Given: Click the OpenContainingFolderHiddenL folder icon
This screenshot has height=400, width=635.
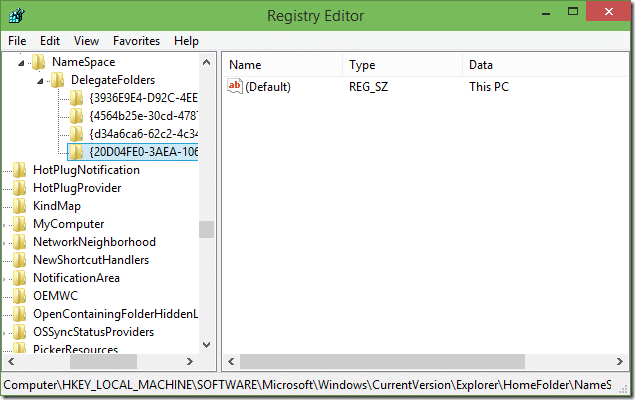Looking at the screenshot, I should click(x=19, y=314).
